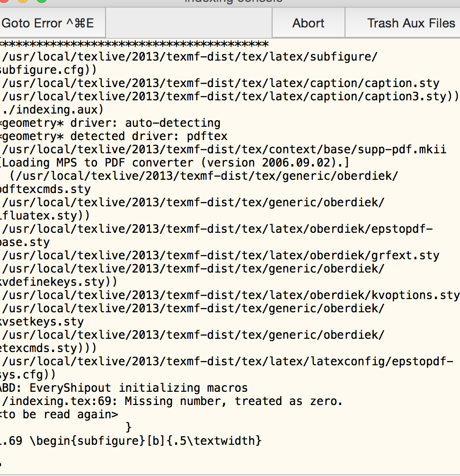The image size is (460, 476).
Task: Click Trash Aux Files
Action: tap(411, 23)
